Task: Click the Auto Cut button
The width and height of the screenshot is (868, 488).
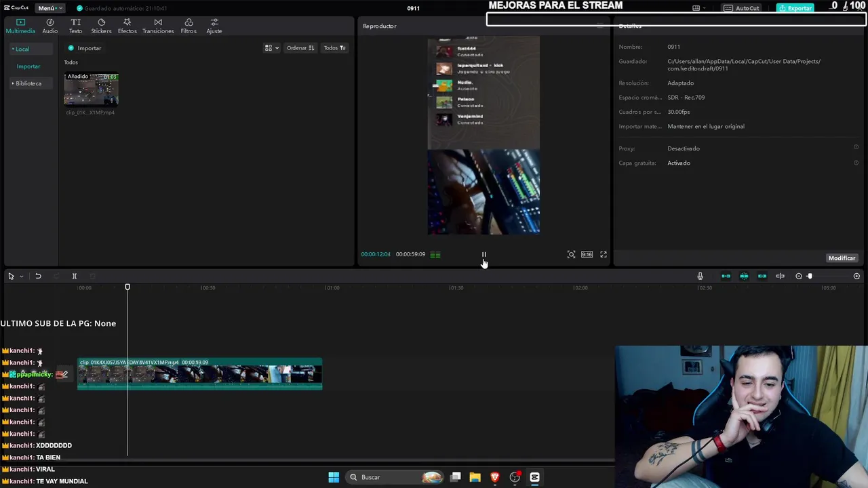Action: tap(741, 8)
